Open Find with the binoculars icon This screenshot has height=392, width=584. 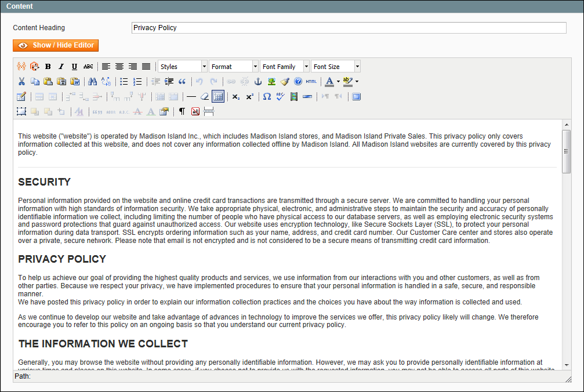(92, 81)
